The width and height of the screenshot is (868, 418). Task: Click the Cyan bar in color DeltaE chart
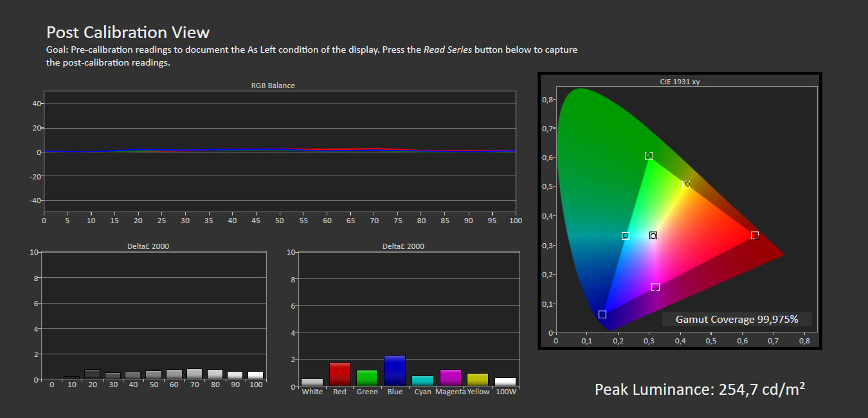tap(422, 381)
